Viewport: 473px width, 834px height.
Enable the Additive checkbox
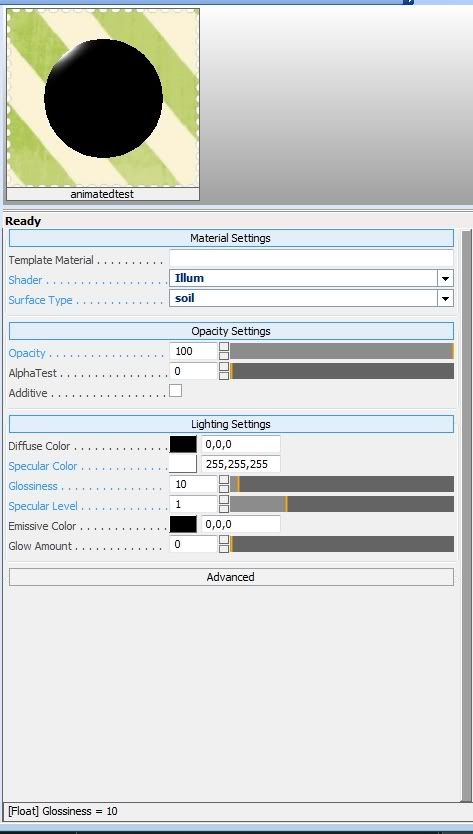[x=176, y=391]
